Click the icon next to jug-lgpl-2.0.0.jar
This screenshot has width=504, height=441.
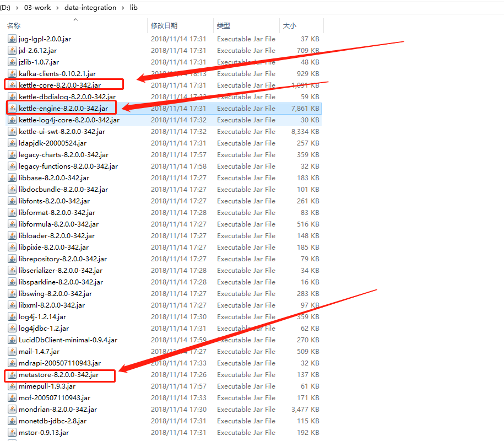[12, 39]
